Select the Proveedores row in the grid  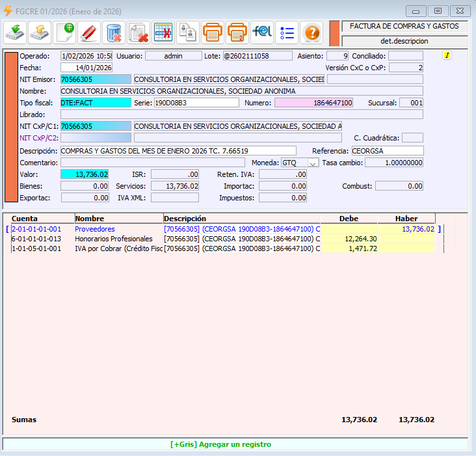94,229
